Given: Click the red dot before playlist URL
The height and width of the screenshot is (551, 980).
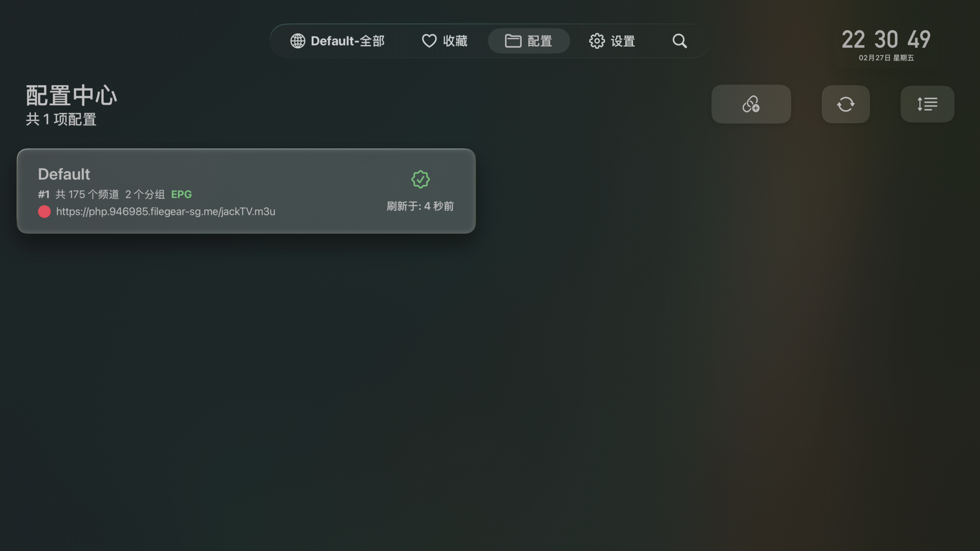Looking at the screenshot, I should click(44, 212).
